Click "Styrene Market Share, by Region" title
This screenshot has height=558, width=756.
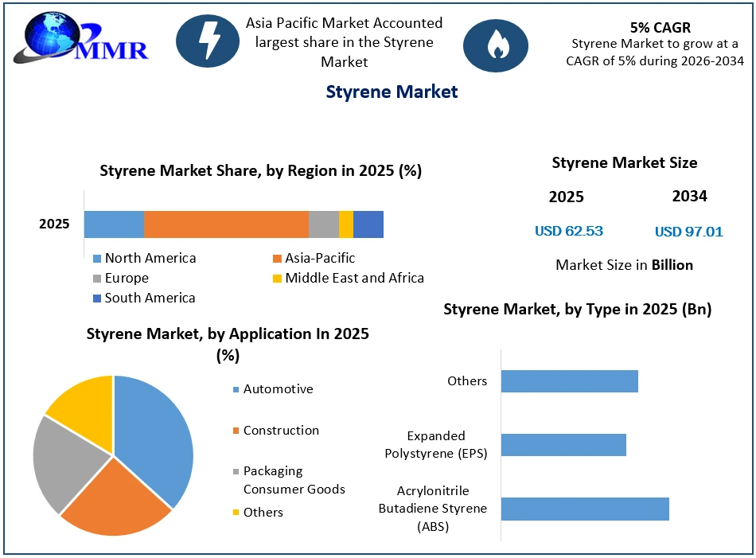(261, 170)
